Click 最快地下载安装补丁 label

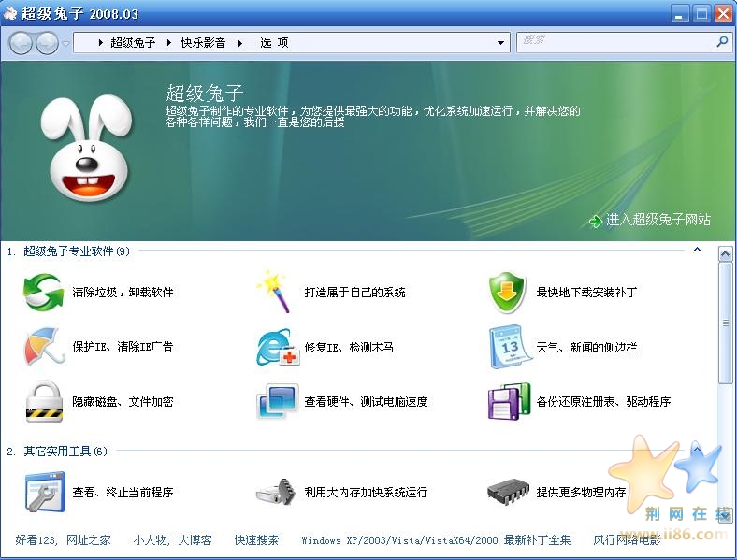(x=586, y=293)
